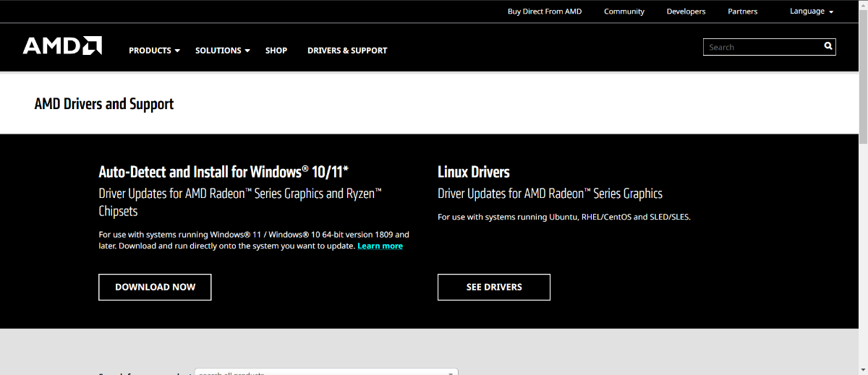The width and height of the screenshot is (868, 375).
Task: Click the vertical scrollbar thumb
Action: [863, 72]
